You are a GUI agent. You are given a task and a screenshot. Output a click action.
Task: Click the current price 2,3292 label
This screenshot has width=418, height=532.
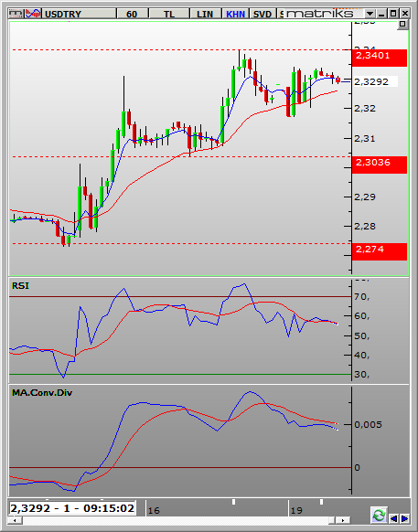pyautogui.click(x=375, y=81)
